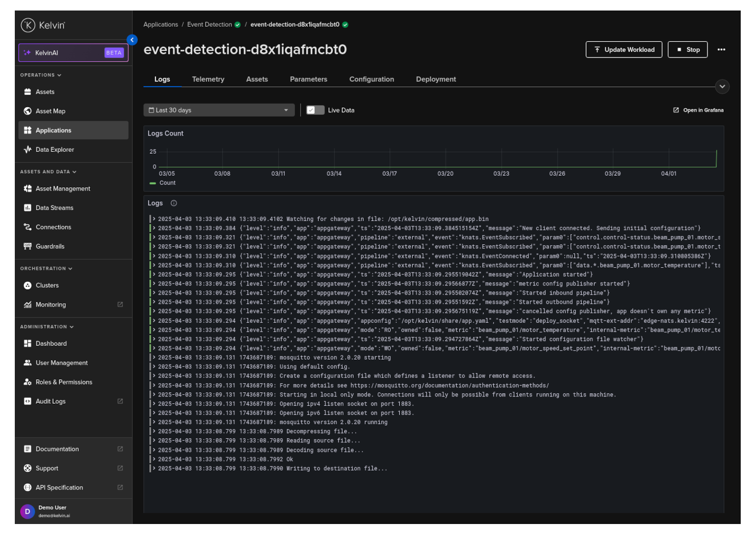
Task: Click the Roles & Permissions icon
Action: 28,382
